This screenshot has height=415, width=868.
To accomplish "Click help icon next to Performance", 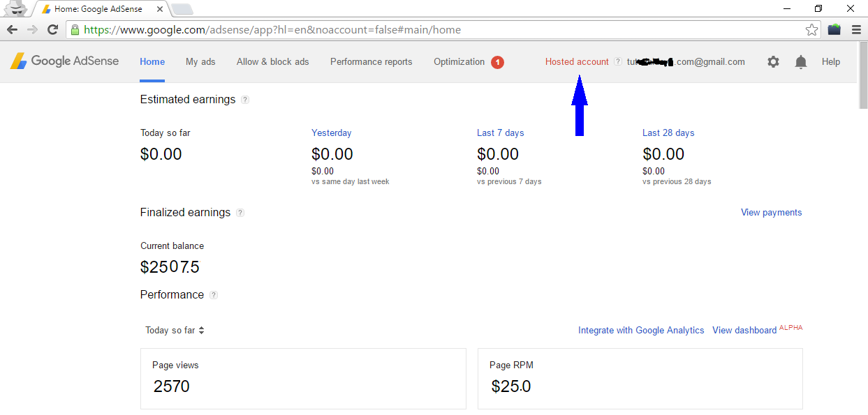I will [x=214, y=295].
